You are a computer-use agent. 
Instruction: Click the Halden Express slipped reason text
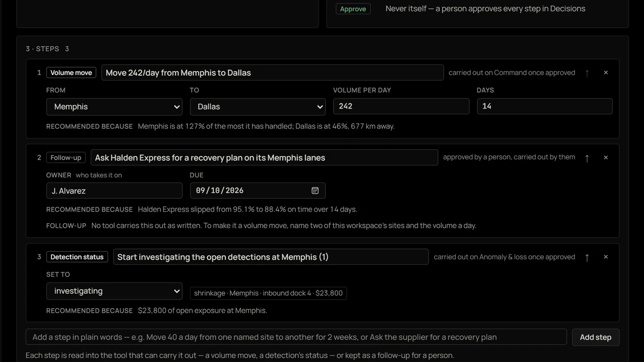pyautogui.click(x=248, y=209)
